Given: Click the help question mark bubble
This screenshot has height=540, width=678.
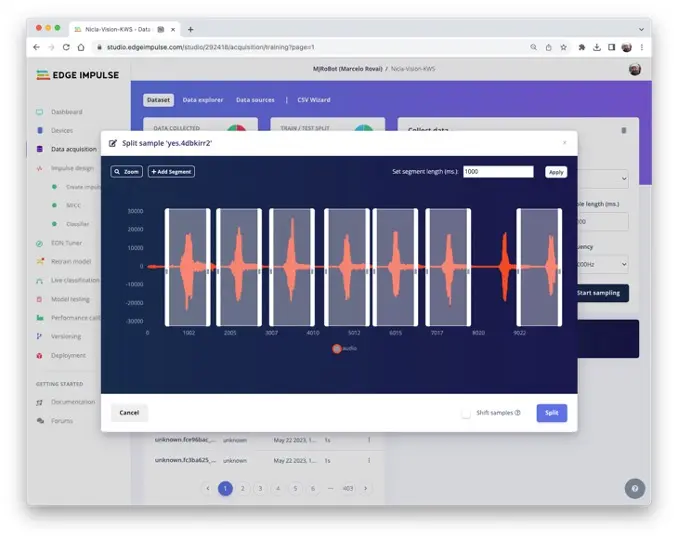Looking at the screenshot, I should (634, 488).
